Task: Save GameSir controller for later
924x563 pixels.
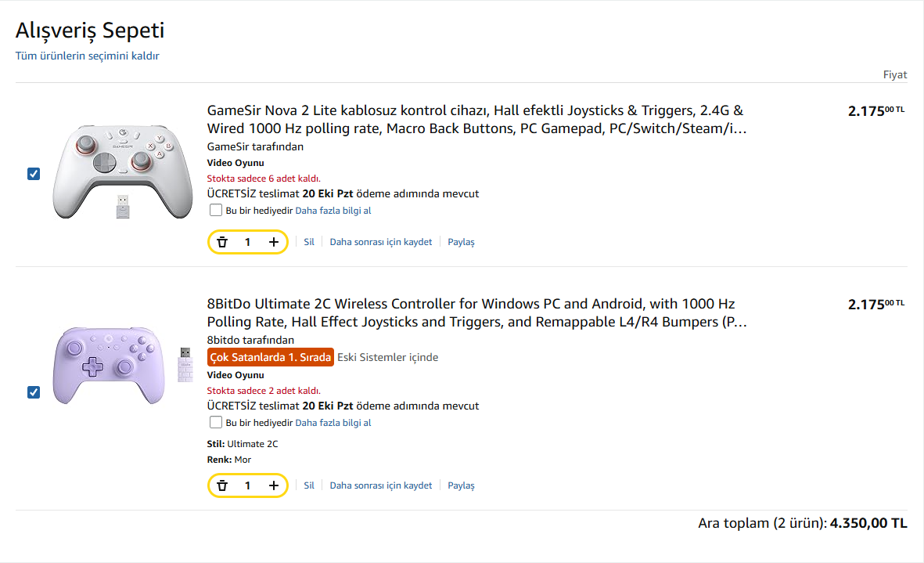Action: (x=380, y=242)
